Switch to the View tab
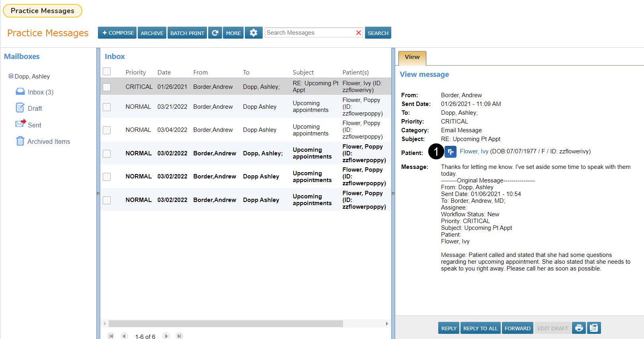The image size is (644, 339). (x=412, y=57)
